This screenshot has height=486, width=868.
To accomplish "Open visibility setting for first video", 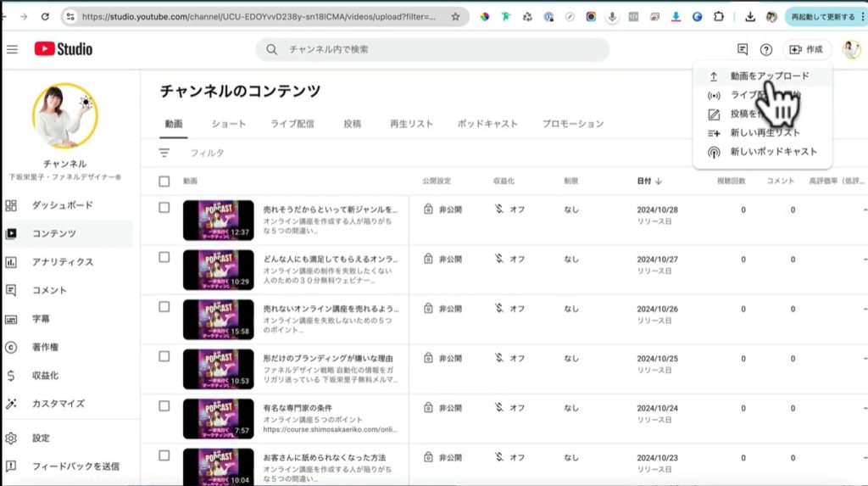I will (x=443, y=209).
